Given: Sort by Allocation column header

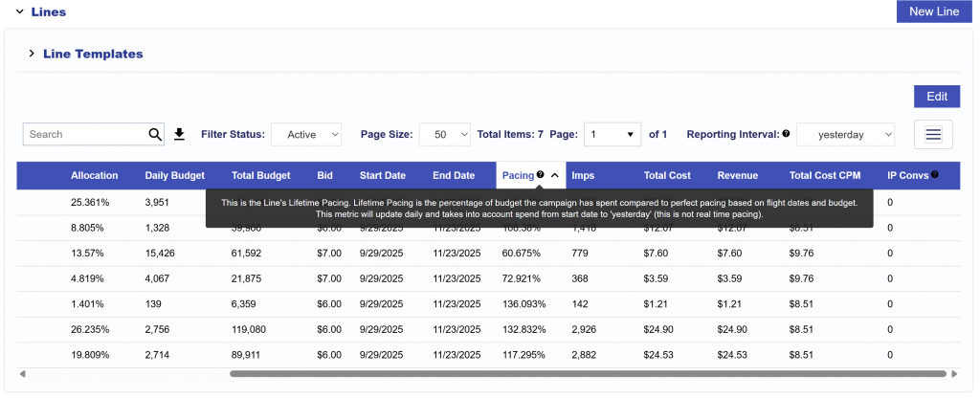Looking at the screenshot, I should point(94,175).
